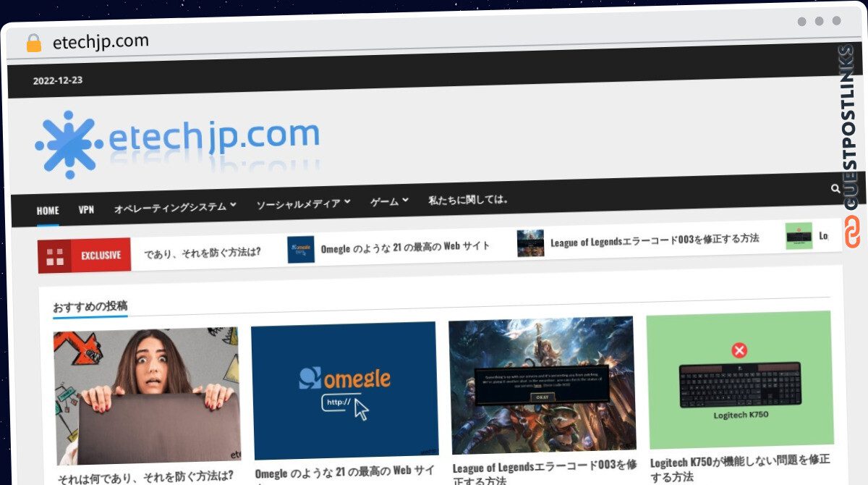Select ゲーム menu item

384,202
